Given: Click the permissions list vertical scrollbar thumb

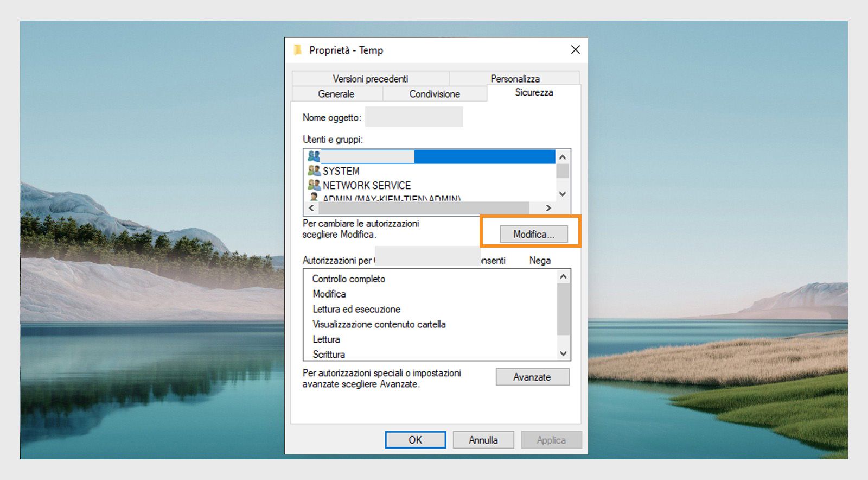Looking at the screenshot, I should click(x=563, y=309).
